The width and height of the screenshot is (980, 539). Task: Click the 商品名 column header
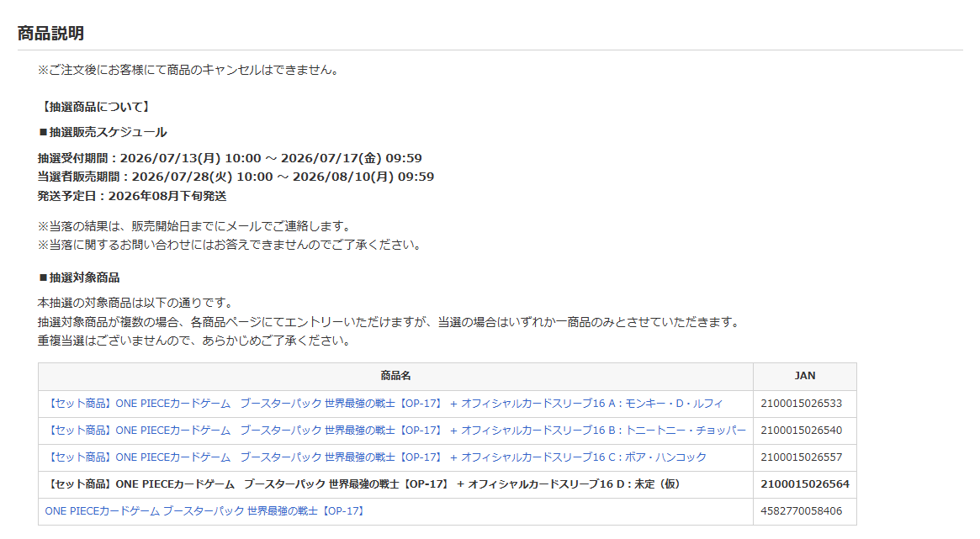[x=395, y=376]
